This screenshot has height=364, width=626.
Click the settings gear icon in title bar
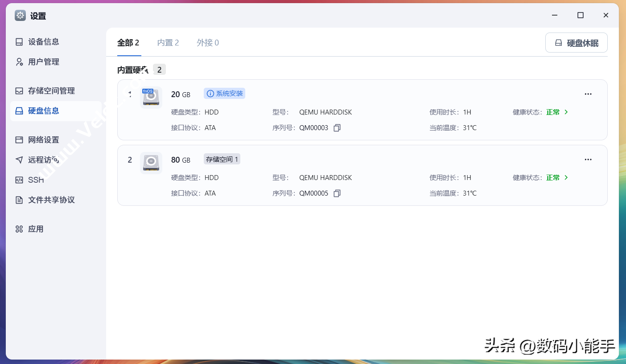[21, 16]
